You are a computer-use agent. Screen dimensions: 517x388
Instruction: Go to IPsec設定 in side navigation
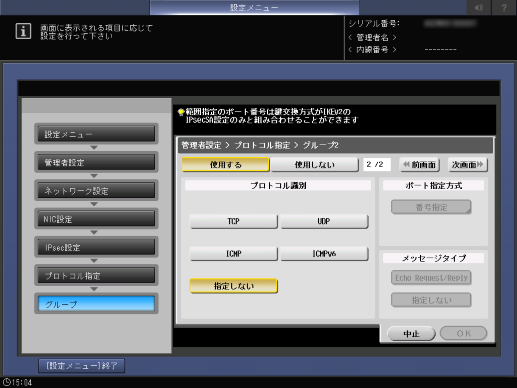(x=96, y=247)
